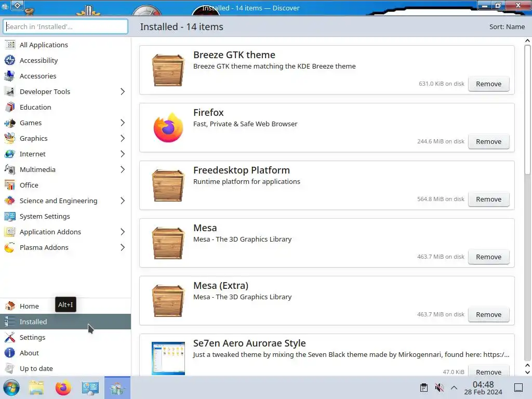This screenshot has width=532, height=399.
Task: Go to the Home page label
Action: [29, 306]
